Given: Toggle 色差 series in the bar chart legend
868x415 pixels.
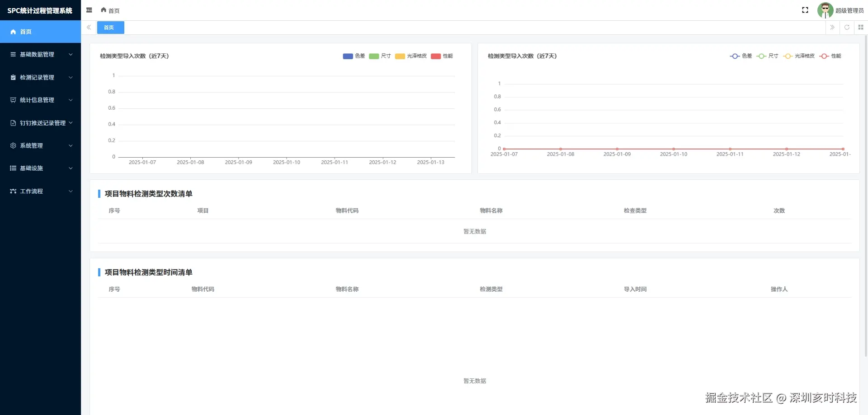Looking at the screenshot, I should tap(354, 56).
